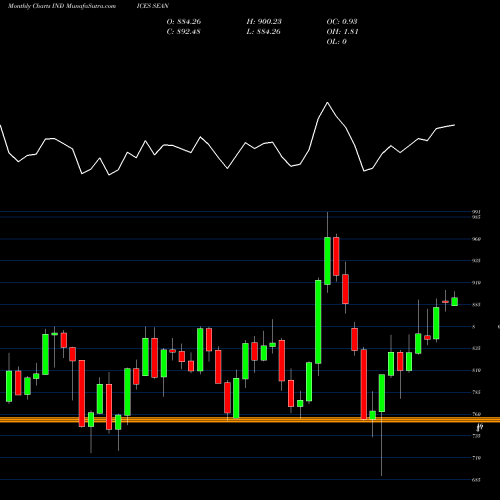Select the open value "O: 884.26"
The width and height of the screenshot is (500, 500).
coord(184,22)
